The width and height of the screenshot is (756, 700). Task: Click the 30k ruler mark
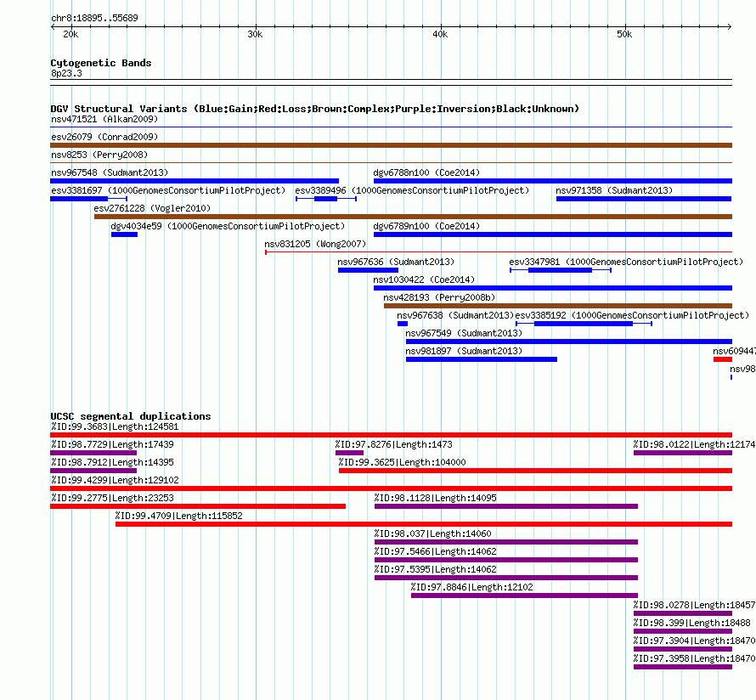(x=255, y=34)
